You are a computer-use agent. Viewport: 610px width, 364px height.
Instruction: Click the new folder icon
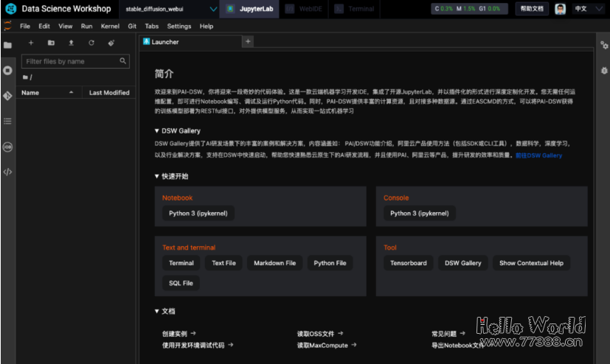click(x=51, y=43)
